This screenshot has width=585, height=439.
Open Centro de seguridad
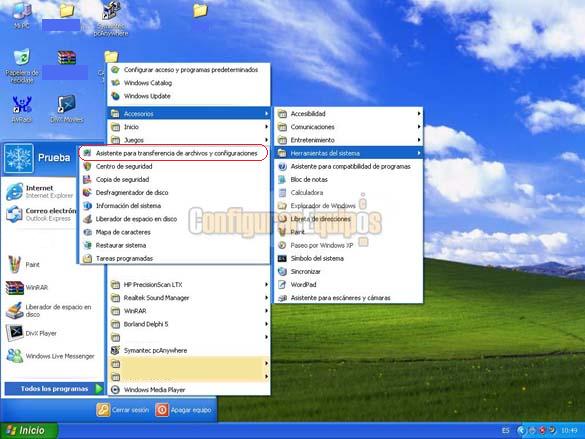[174, 166]
